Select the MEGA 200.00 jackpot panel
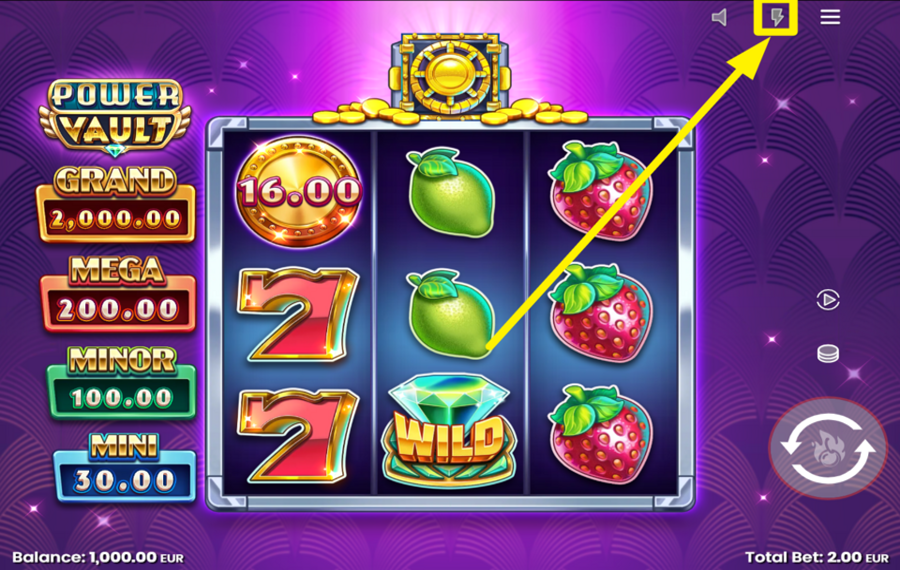This screenshot has width=900, height=570. click(118, 294)
